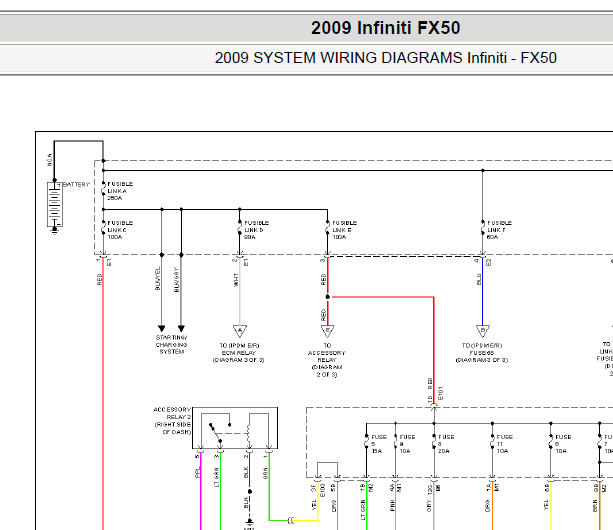
Task: Click the GRN wire label at relay pin 1
Action: click(x=265, y=473)
